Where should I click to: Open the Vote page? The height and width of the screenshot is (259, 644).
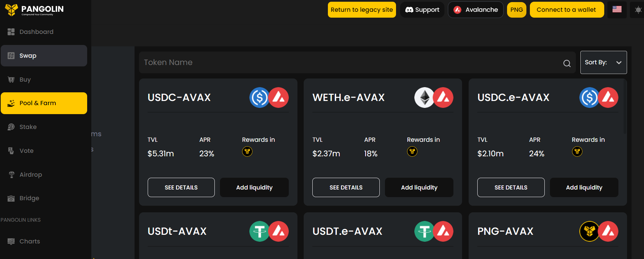44,151
